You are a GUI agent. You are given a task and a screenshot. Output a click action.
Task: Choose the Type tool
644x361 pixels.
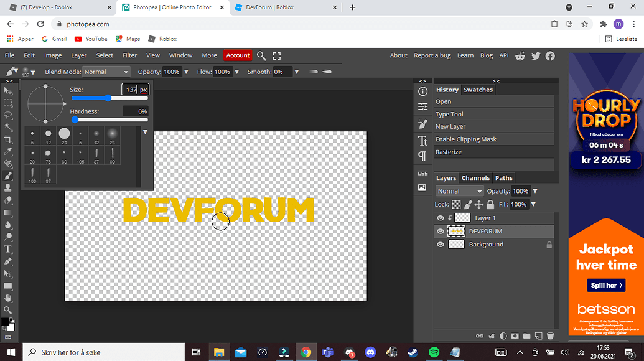coord(8,248)
